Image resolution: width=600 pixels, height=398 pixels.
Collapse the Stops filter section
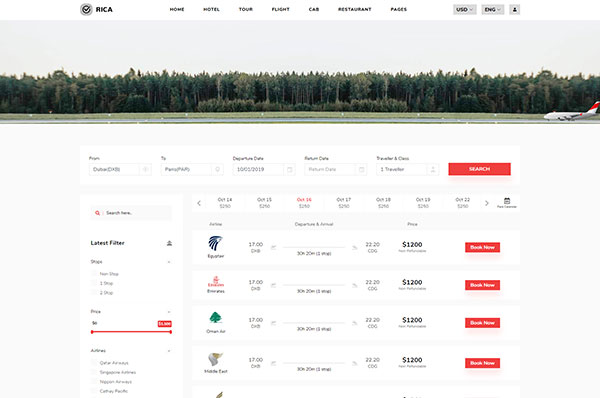169,262
